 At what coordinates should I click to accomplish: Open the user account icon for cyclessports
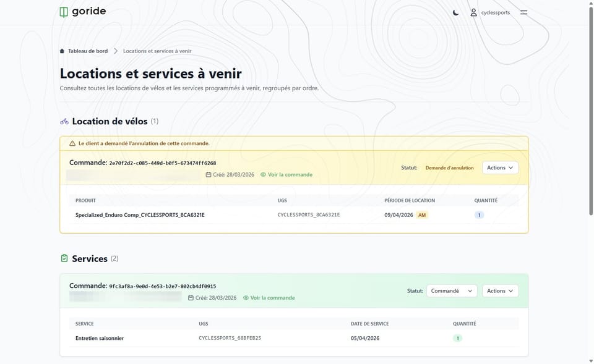(x=473, y=12)
